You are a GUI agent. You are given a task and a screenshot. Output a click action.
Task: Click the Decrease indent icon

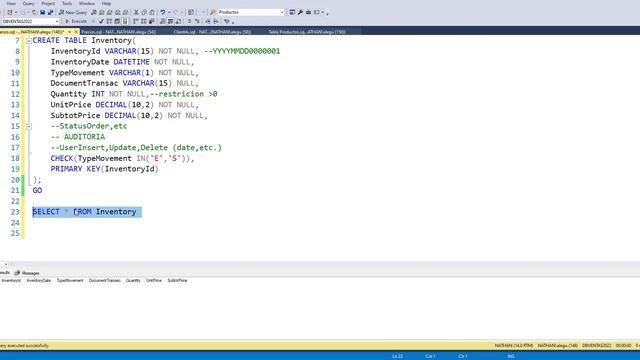[x=208, y=21]
